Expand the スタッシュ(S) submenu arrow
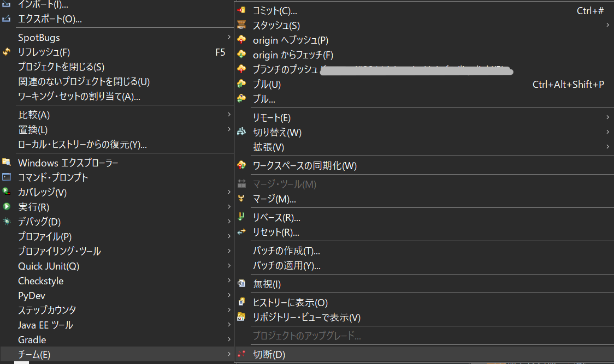The height and width of the screenshot is (364, 614). (x=606, y=25)
